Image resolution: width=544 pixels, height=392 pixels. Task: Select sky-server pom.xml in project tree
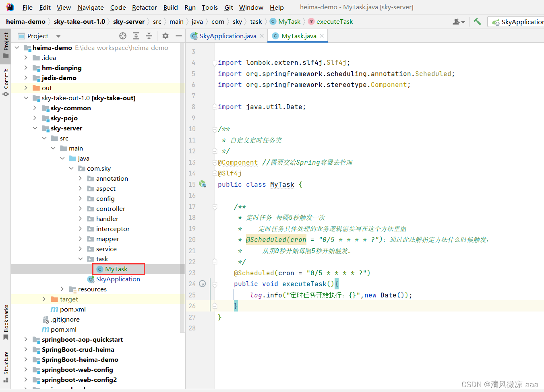(72, 309)
